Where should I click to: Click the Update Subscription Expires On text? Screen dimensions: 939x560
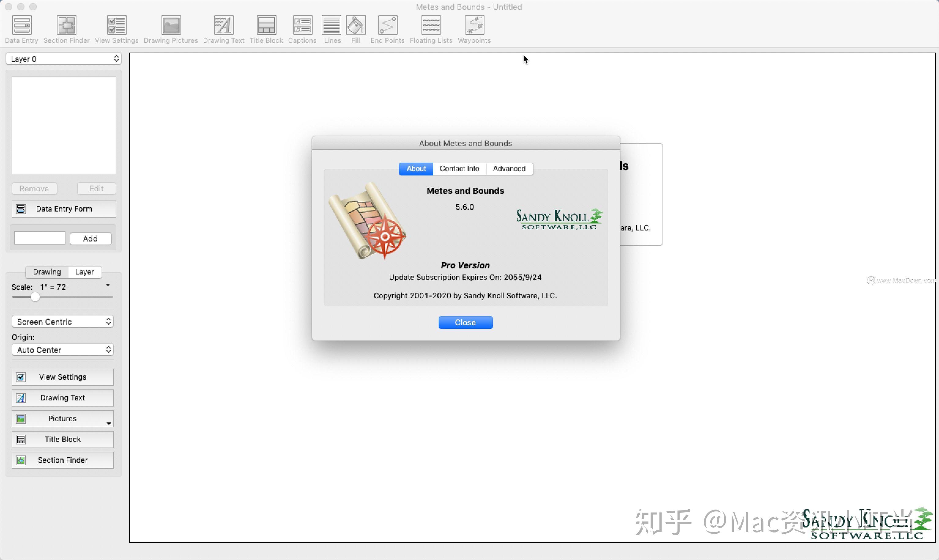coord(465,277)
